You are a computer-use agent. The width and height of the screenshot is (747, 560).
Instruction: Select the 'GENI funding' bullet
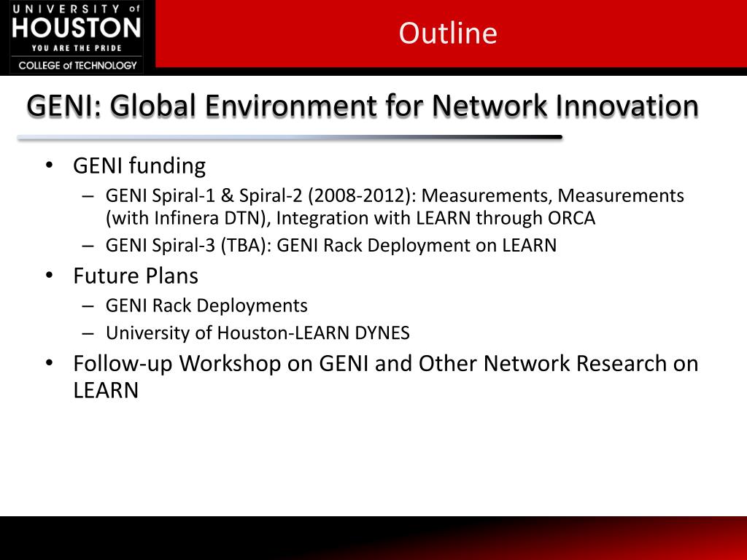point(139,166)
